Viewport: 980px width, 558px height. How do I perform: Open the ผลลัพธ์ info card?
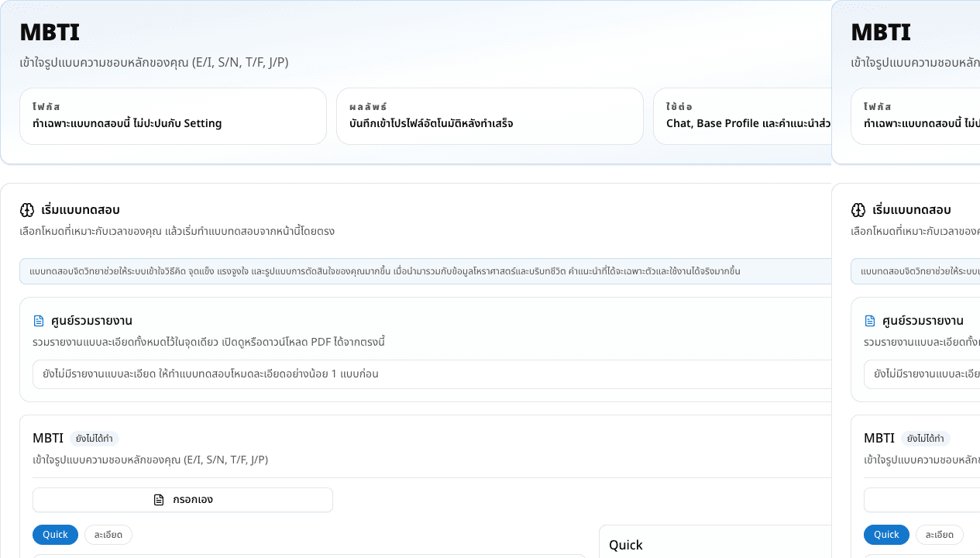[x=490, y=116]
